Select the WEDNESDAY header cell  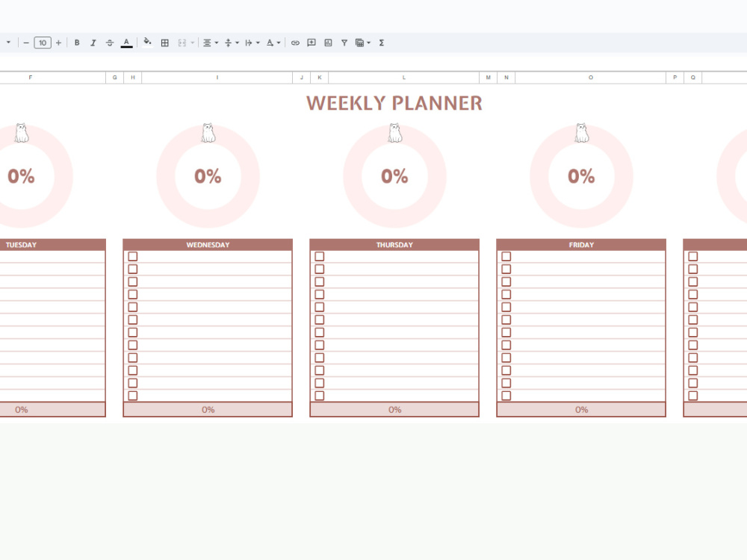point(208,245)
